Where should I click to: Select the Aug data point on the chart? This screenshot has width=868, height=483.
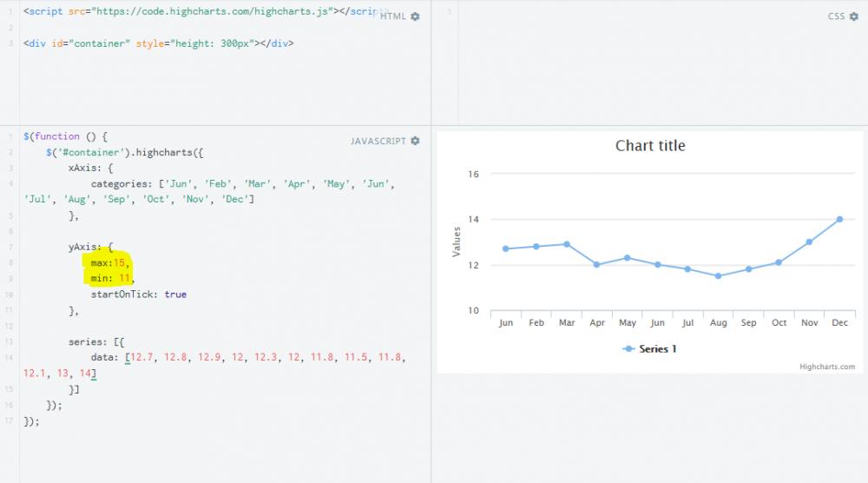[x=718, y=276]
